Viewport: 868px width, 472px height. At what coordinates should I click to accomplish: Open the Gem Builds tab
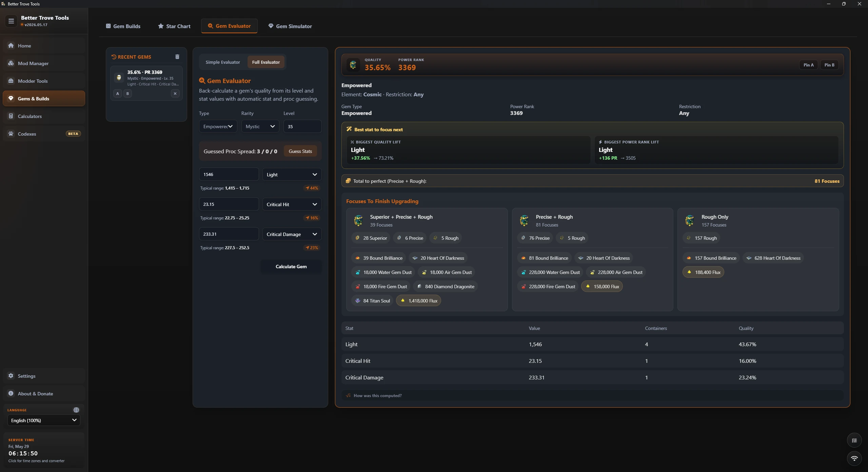click(123, 26)
